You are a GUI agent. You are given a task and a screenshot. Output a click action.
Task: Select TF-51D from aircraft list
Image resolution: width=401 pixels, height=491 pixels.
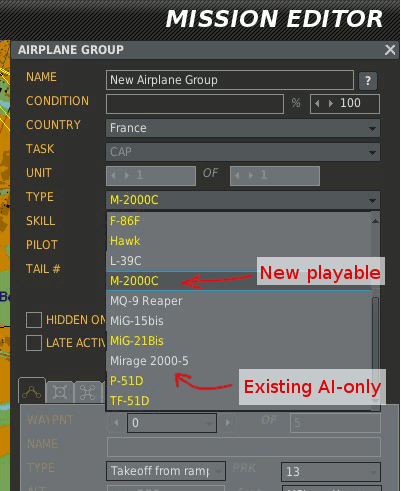pos(238,401)
